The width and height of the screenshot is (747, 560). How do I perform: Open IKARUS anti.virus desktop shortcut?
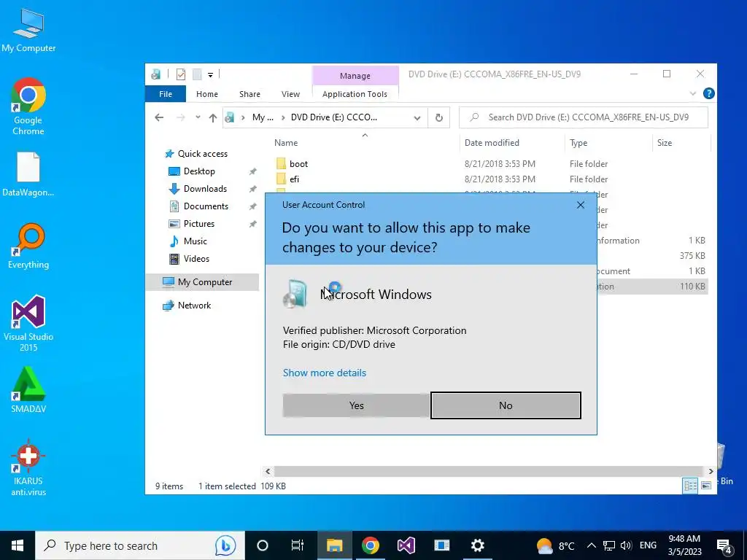click(28, 467)
